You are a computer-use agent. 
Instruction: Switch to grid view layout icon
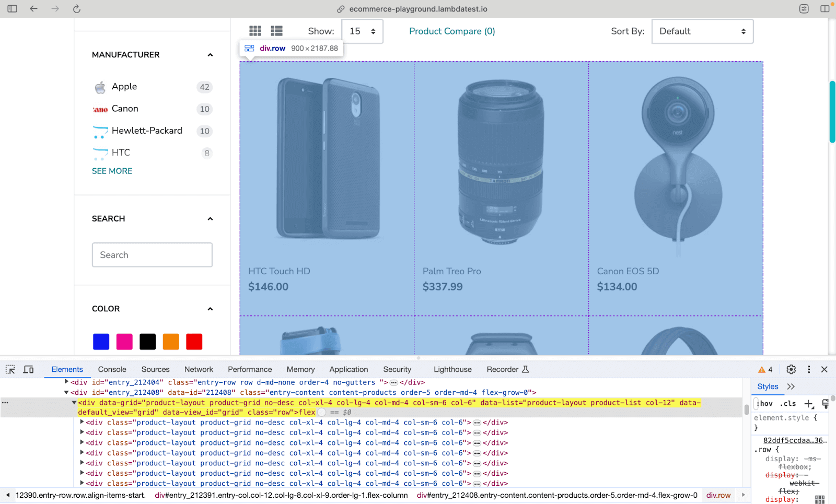click(x=255, y=31)
